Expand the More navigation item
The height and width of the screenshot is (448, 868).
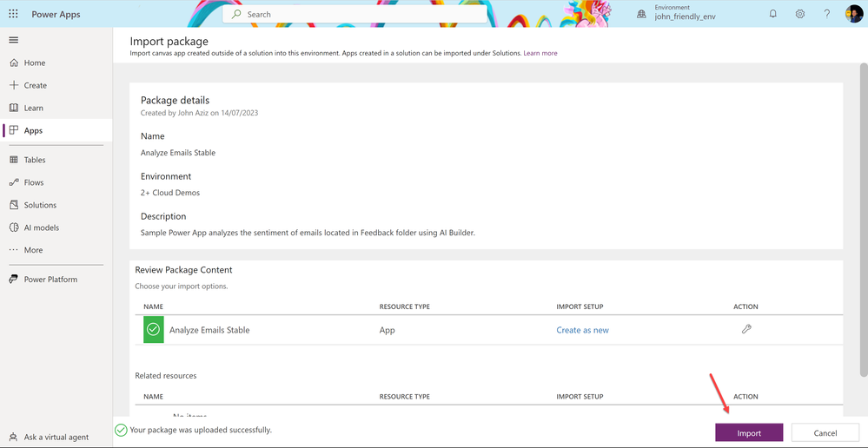click(x=57, y=250)
